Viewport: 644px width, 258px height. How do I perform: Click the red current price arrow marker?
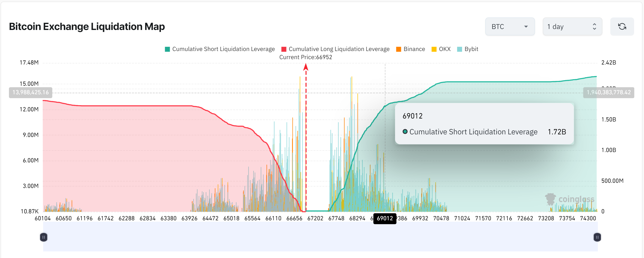(x=306, y=67)
